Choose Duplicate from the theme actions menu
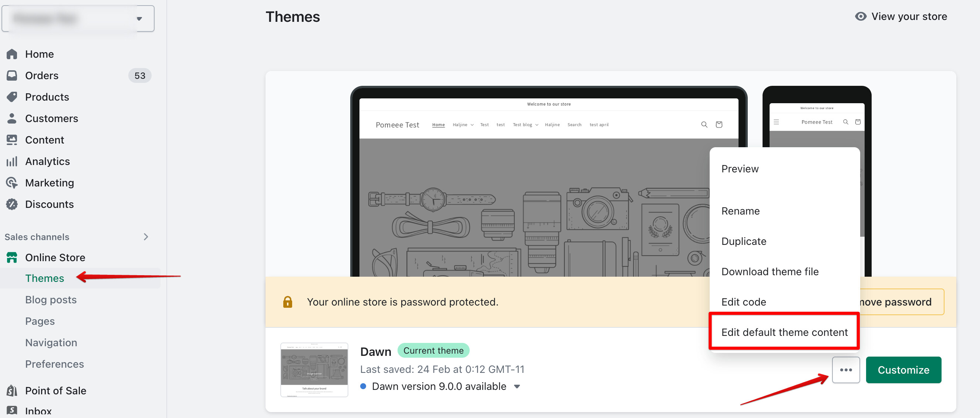This screenshot has width=980, height=418. pos(743,241)
